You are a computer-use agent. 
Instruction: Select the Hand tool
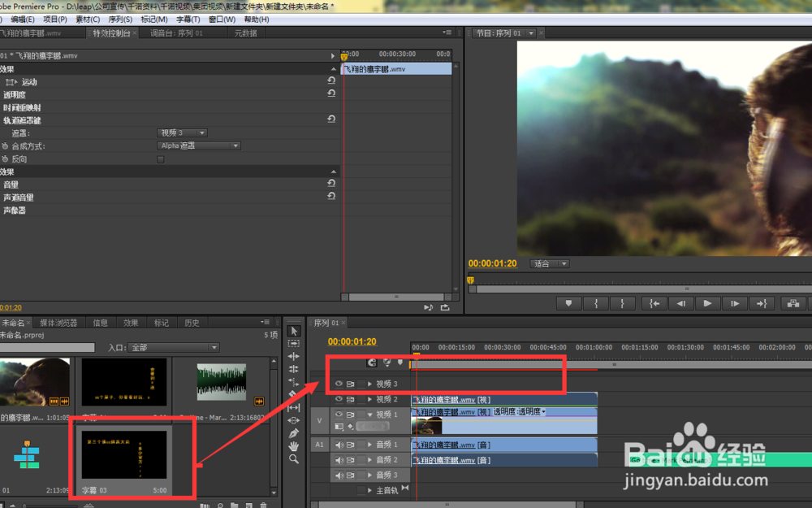(294, 445)
